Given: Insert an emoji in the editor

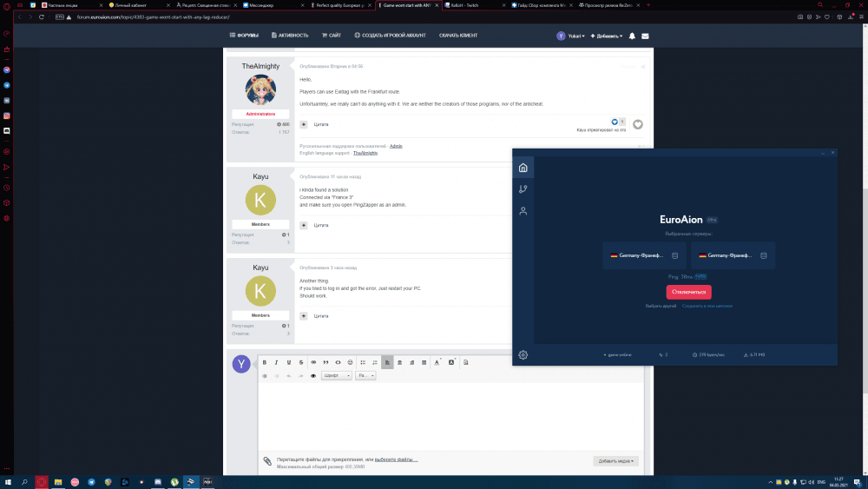Looking at the screenshot, I should pyautogui.click(x=350, y=362).
